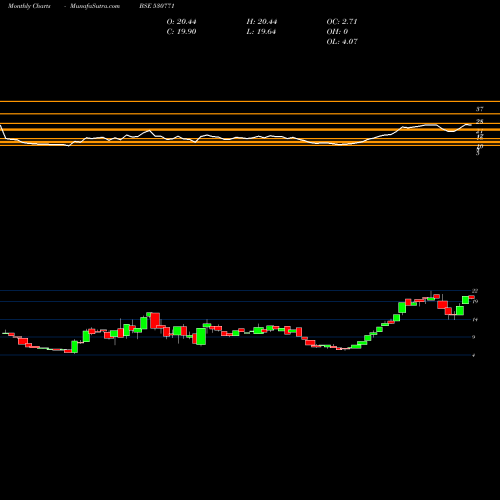The image size is (500, 500).
Task: Click the "9" price axis label
Action: tap(474, 337)
